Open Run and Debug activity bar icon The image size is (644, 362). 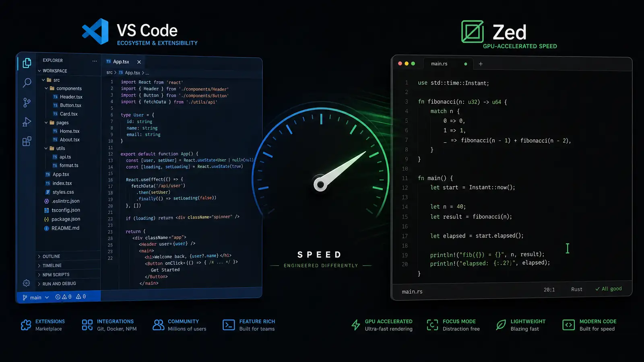click(27, 122)
